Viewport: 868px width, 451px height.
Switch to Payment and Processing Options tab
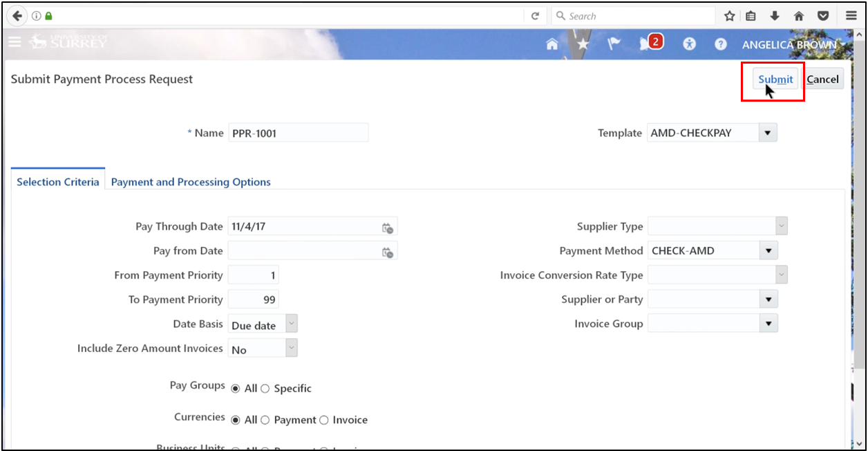tap(191, 182)
